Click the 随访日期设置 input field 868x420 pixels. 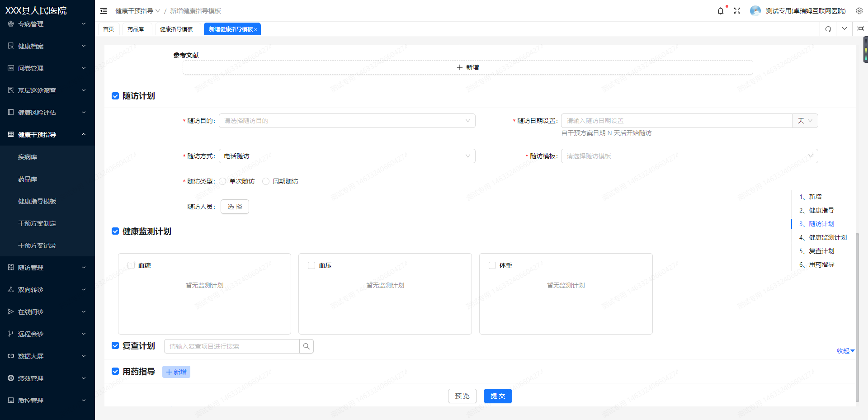coord(676,121)
